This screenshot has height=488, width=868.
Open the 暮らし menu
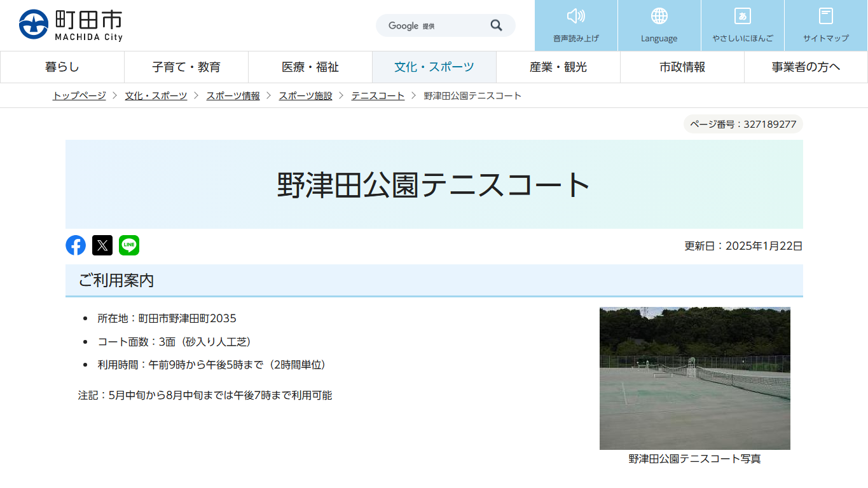pyautogui.click(x=62, y=67)
